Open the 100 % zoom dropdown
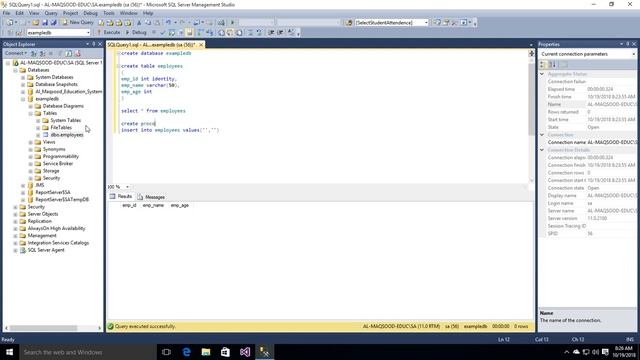 (x=127, y=187)
